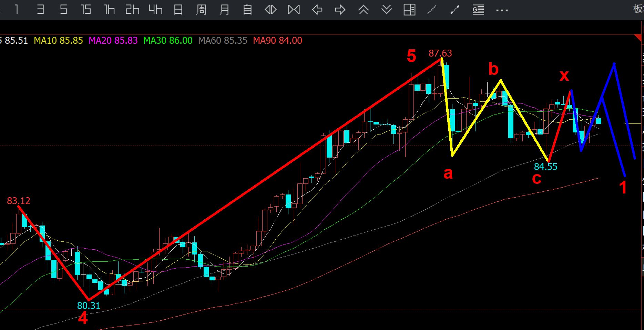Move chart right with arrow icon
This screenshot has height=330, width=644.
pos(340,10)
